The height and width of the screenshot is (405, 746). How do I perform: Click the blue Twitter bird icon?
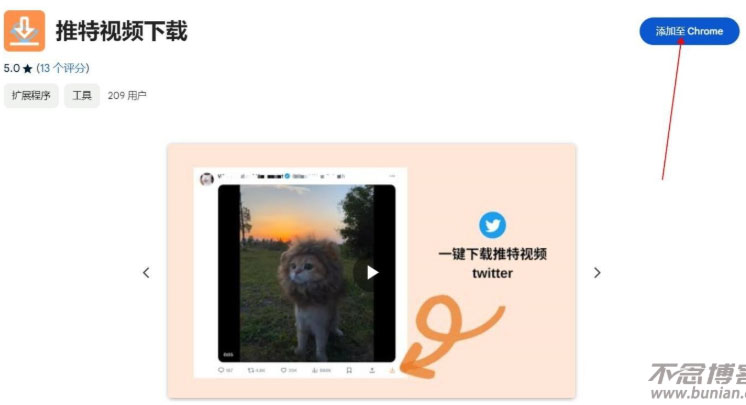coord(492,225)
